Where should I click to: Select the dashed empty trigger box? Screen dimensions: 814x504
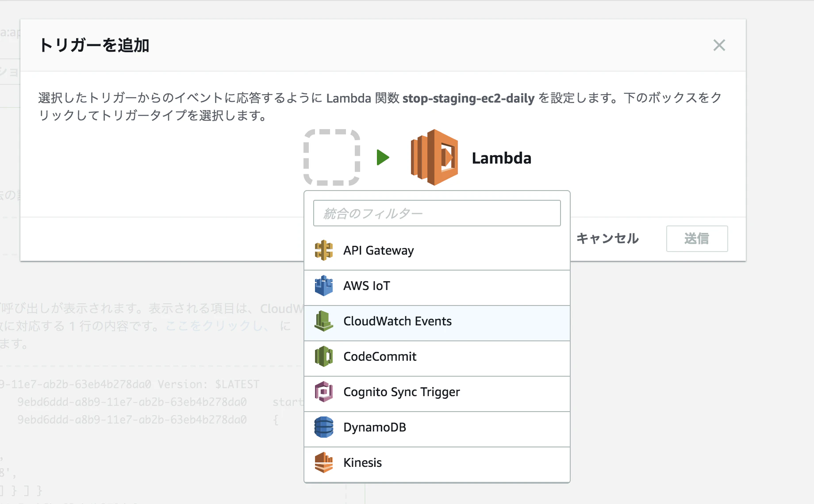(332, 157)
